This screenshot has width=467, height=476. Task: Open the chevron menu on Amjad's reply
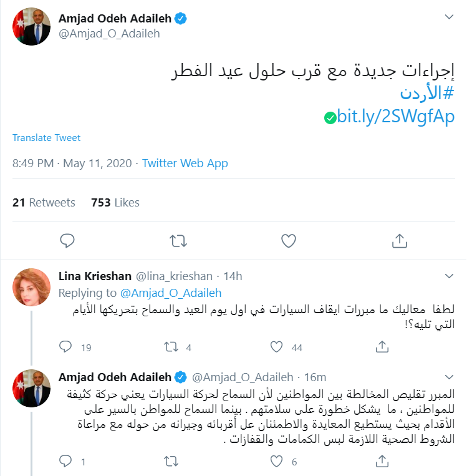coord(449,376)
